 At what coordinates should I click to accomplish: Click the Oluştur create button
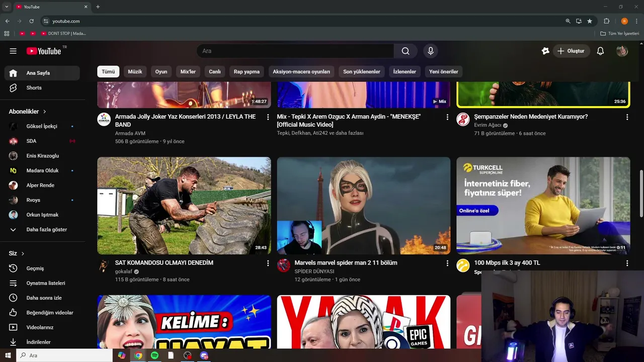point(571,51)
